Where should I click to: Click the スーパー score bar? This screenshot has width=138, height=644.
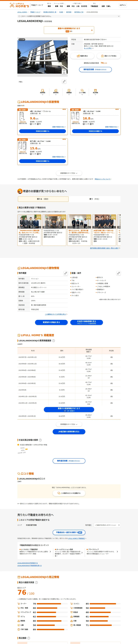click(52, 604)
